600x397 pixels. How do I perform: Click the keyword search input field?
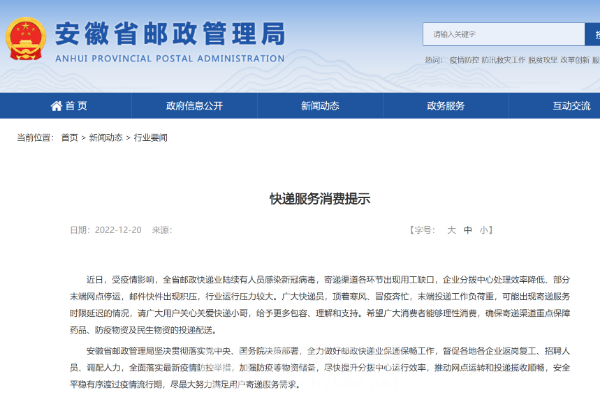click(x=504, y=34)
